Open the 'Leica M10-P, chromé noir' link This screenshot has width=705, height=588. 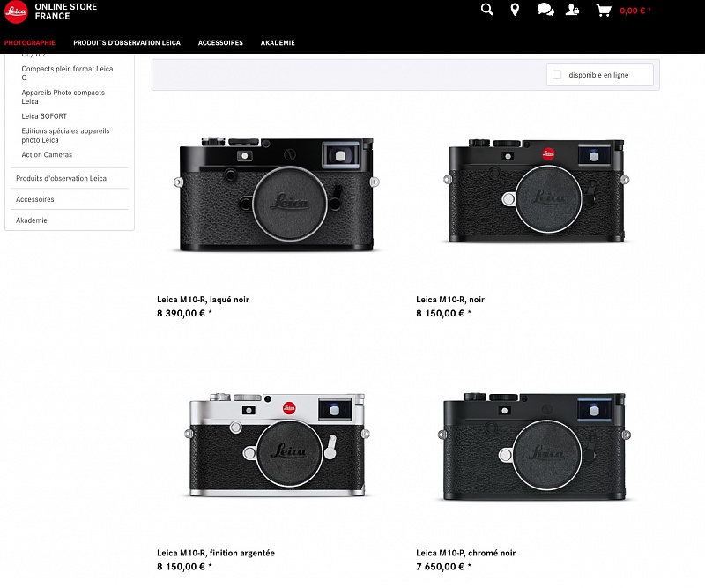point(465,553)
